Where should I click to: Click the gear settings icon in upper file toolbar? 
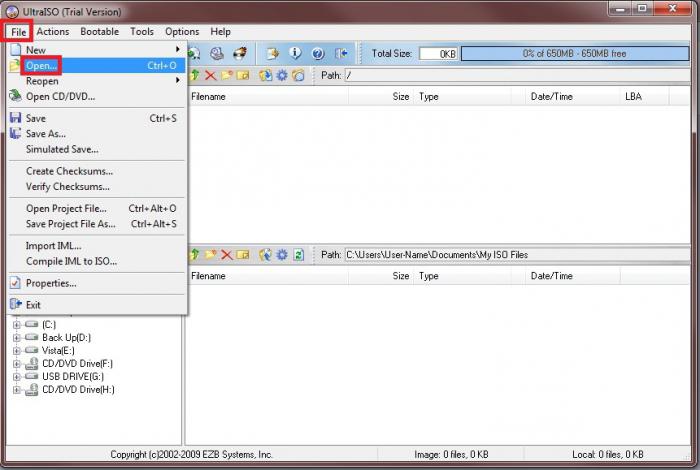(282, 75)
